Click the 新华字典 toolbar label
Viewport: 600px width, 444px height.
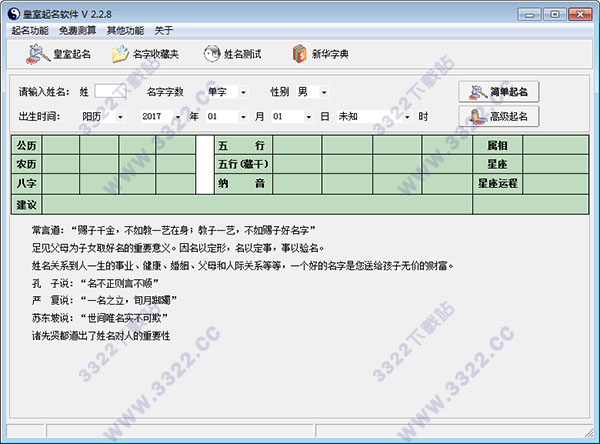[330, 54]
